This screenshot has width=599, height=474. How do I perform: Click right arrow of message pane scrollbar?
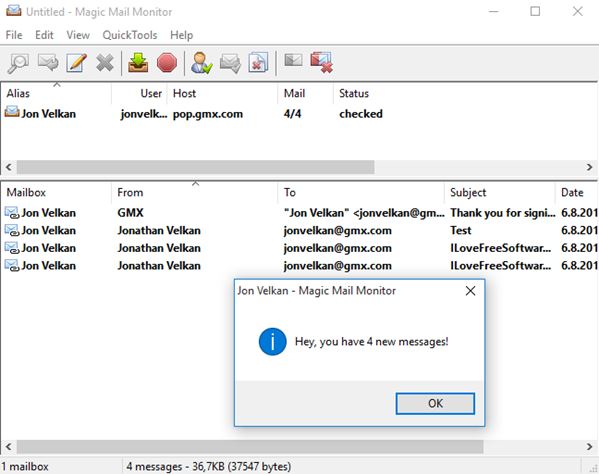589,446
